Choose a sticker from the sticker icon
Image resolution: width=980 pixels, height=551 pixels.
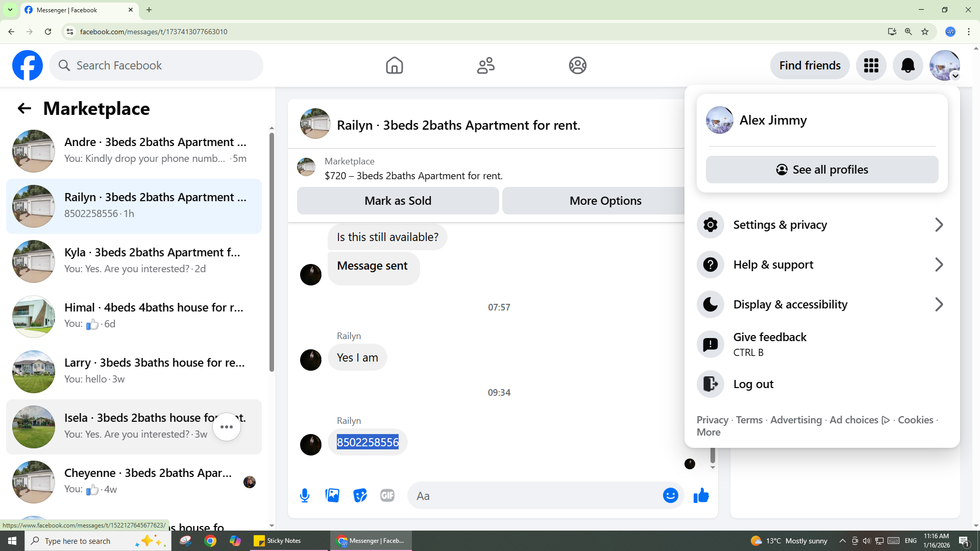360,495
